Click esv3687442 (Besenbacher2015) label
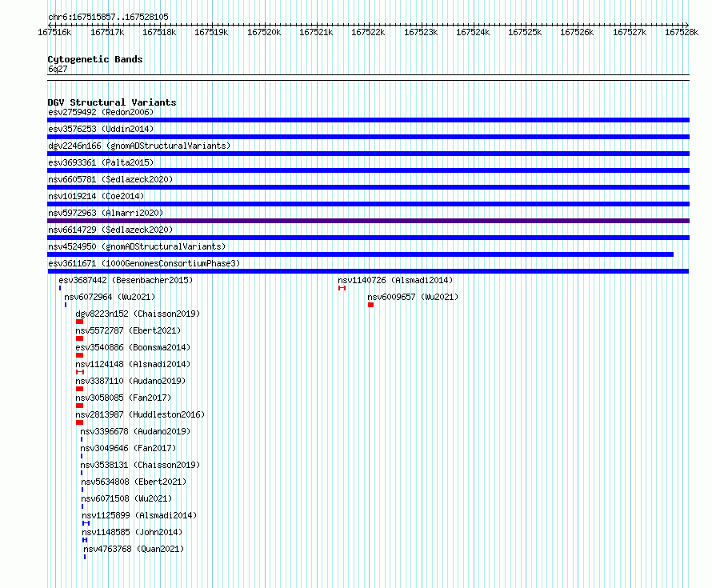Viewport: 712px width, 588px height. click(126, 280)
